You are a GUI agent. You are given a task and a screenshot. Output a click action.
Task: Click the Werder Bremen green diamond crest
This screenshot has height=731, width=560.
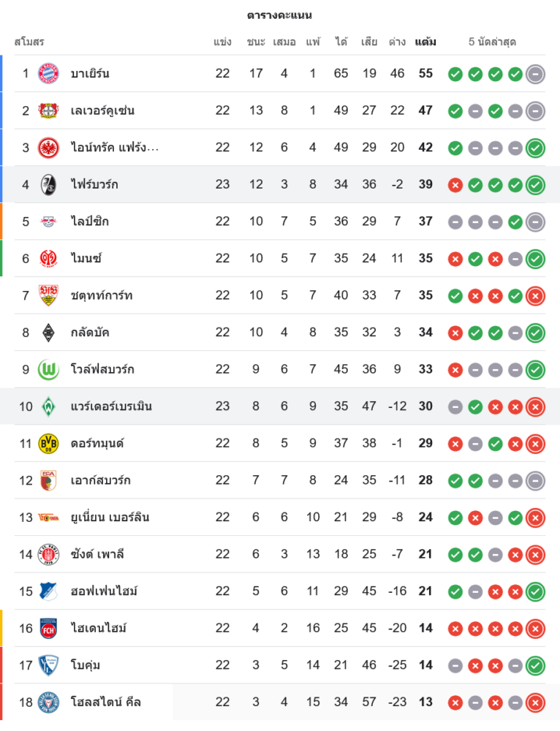pos(48,406)
